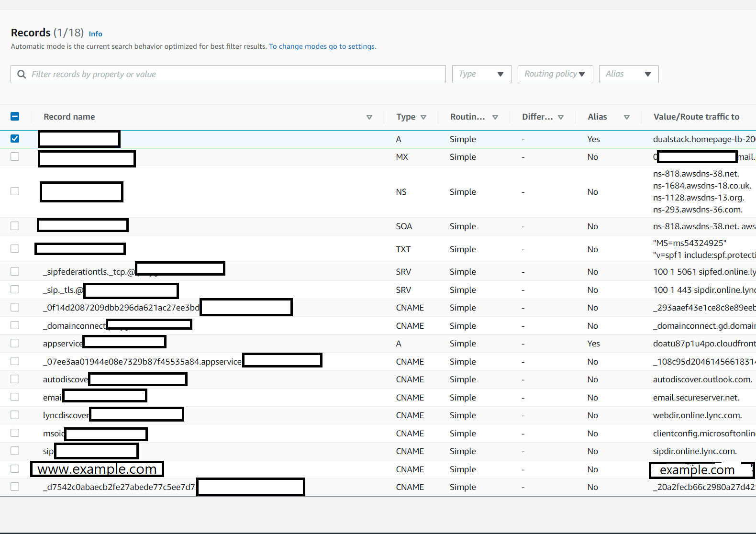The image size is (756, 534).
Task: Select the lyncdiscover record checkbox
Action: click(x=15, y=415)
